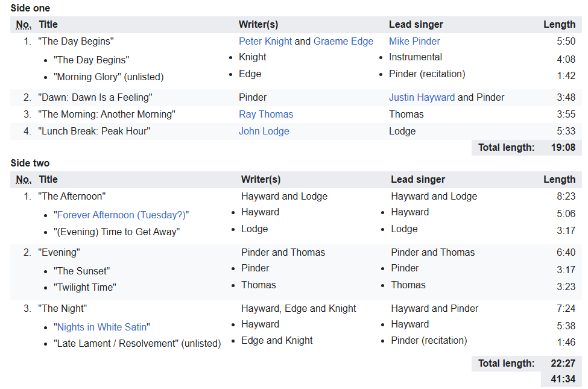Image resolution: width=588 pixels, height=389 pixels.
Task: Click the Side one heading
Action: click(30, 8)
